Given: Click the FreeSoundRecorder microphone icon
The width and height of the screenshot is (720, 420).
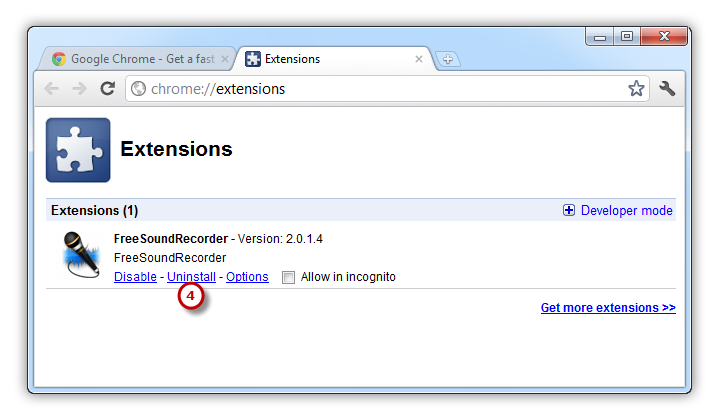Looking at the screenshot, I should click(x=81, y=254).
